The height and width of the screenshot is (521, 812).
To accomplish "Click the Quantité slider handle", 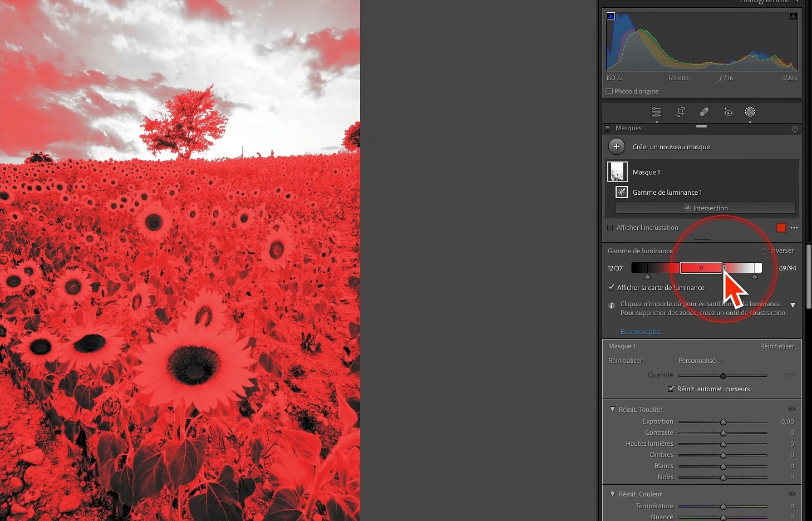I will [723, 376].
